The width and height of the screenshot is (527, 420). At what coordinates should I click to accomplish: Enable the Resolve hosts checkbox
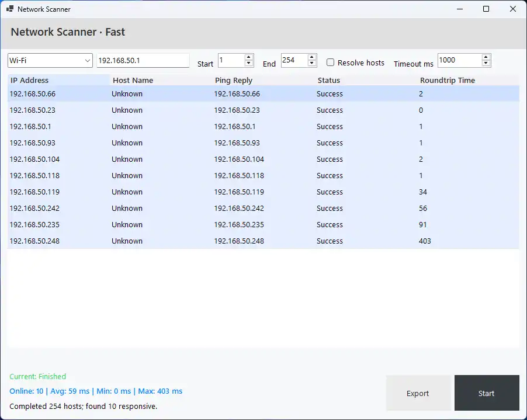pos(330,63)
